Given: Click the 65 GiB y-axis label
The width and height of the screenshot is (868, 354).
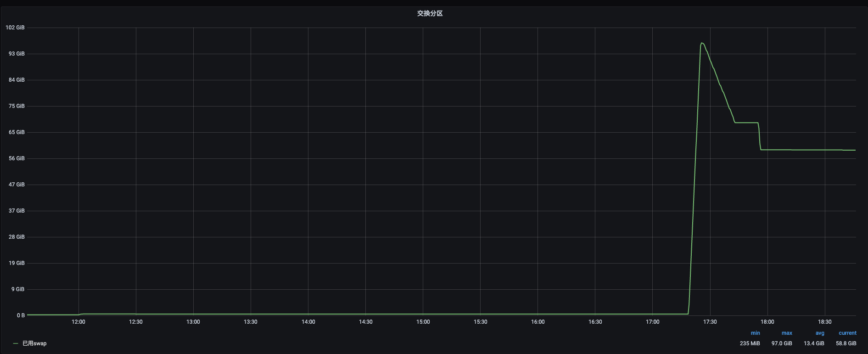Looking at the screenshot, I should click(17, 132).
